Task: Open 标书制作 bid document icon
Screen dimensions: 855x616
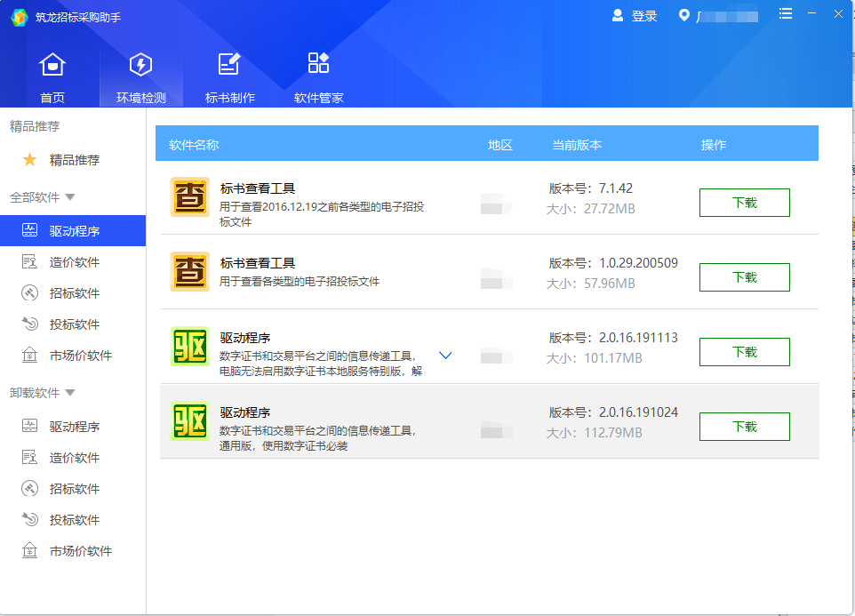Action: [x=229, y=65]
